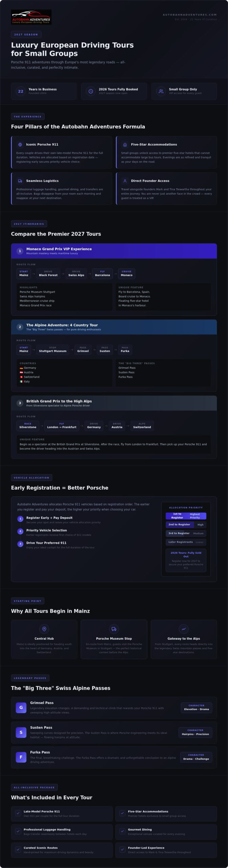Screen dimensions: 228x868
Task: Open the Monaco Grand Prix VIP Experience header
Action: [114, 251]
